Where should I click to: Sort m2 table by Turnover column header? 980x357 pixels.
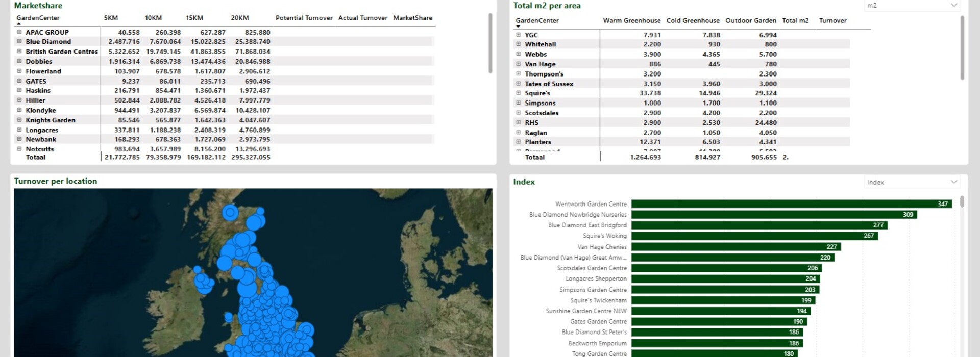[x=832, y=20]
